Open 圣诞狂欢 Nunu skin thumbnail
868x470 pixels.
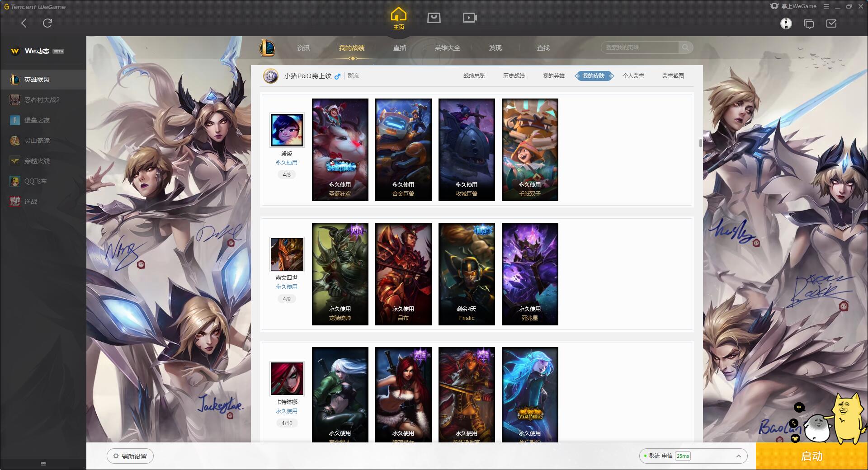tap(340, 150)
